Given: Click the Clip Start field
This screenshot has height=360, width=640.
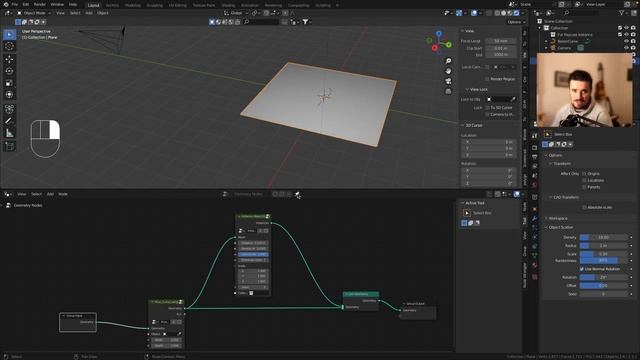Looking at the screenshot, I should pos(501,48).
